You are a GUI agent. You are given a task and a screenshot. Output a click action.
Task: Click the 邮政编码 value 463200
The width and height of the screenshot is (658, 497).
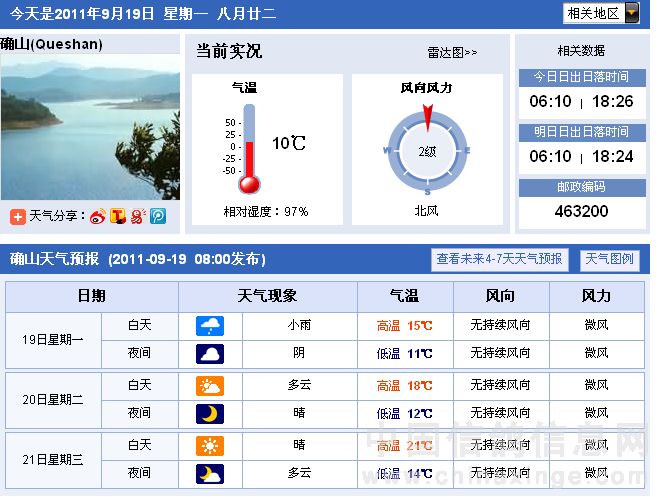[x=581, y=211]
